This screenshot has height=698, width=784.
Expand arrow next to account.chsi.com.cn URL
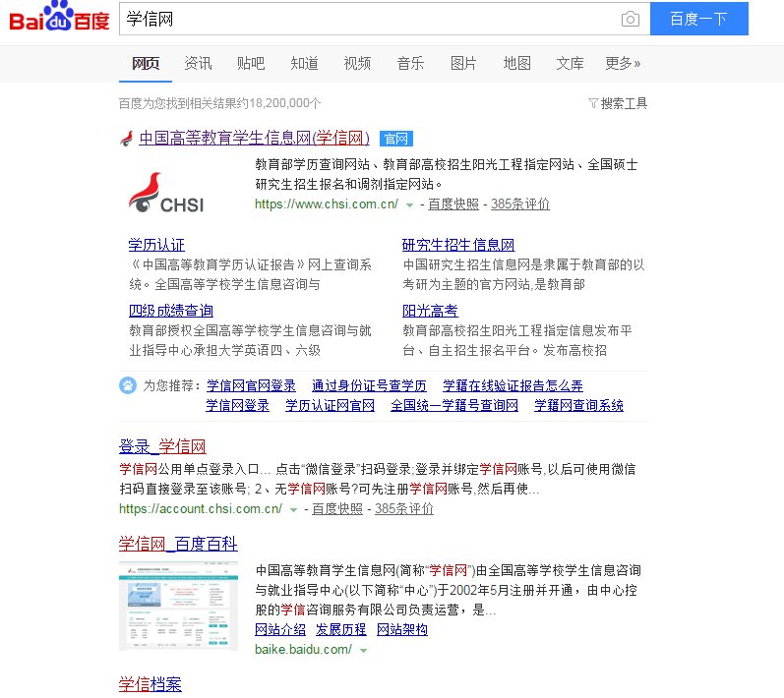tap(293, 509)
